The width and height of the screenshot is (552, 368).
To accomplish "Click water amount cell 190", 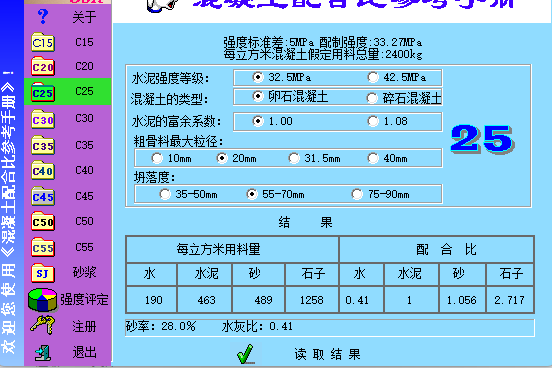I will coord(152,300).
